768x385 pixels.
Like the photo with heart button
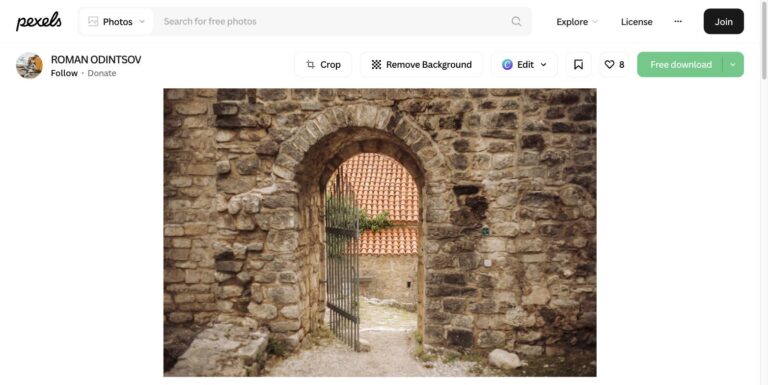click(x=614, y=65)
